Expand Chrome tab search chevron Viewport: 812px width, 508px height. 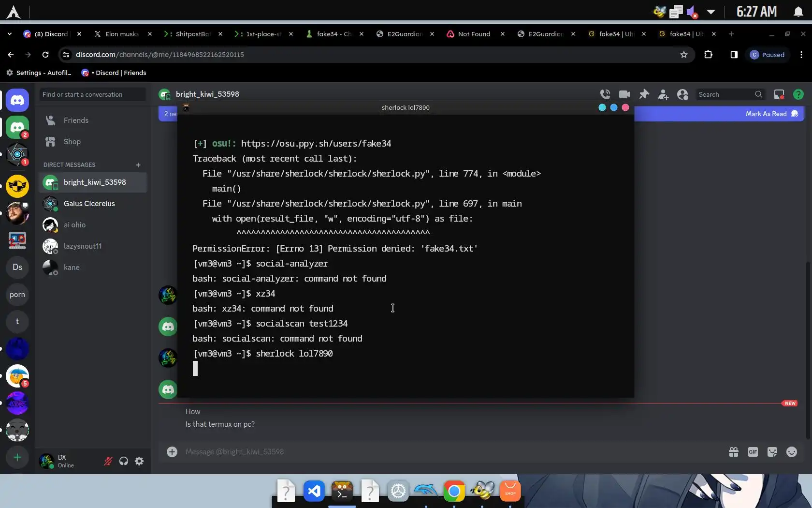tap(10, 34)
